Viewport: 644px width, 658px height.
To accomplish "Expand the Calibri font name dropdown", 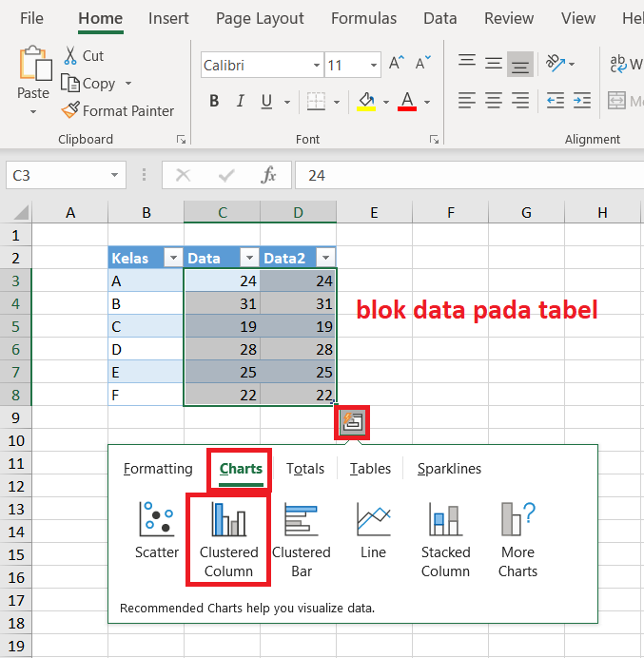I will pyautogui.click(x=317, y=66).
